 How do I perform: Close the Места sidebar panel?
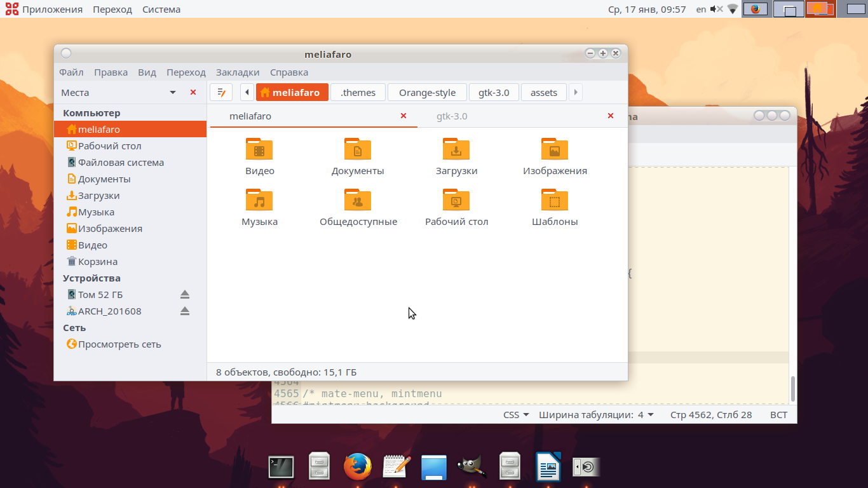(193, 93)
